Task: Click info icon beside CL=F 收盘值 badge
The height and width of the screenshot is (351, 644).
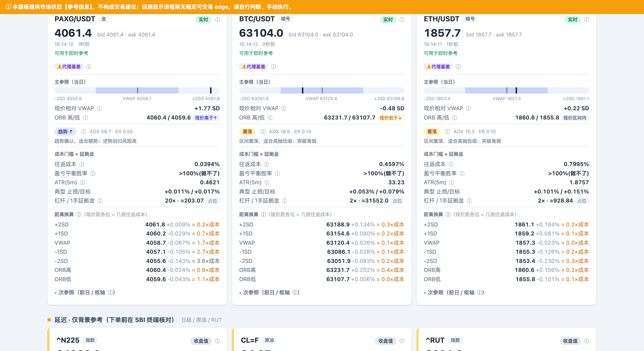Action: click(402, 341)
